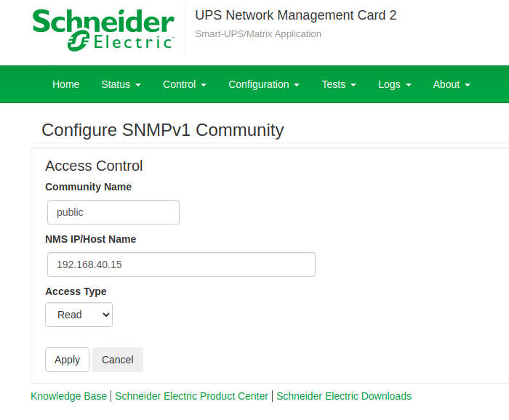Expand the Control menu
This screenshot has height=420, width=509.
[185, 84]
